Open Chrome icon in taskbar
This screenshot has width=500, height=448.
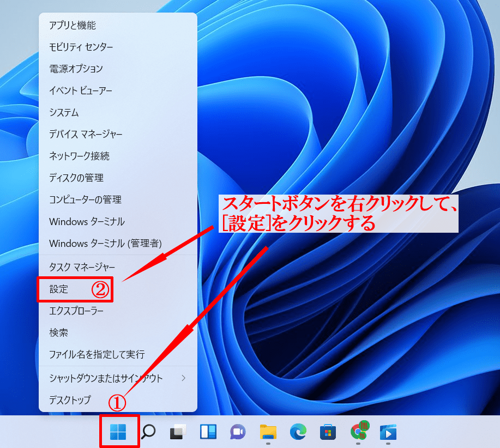[358, 432]
